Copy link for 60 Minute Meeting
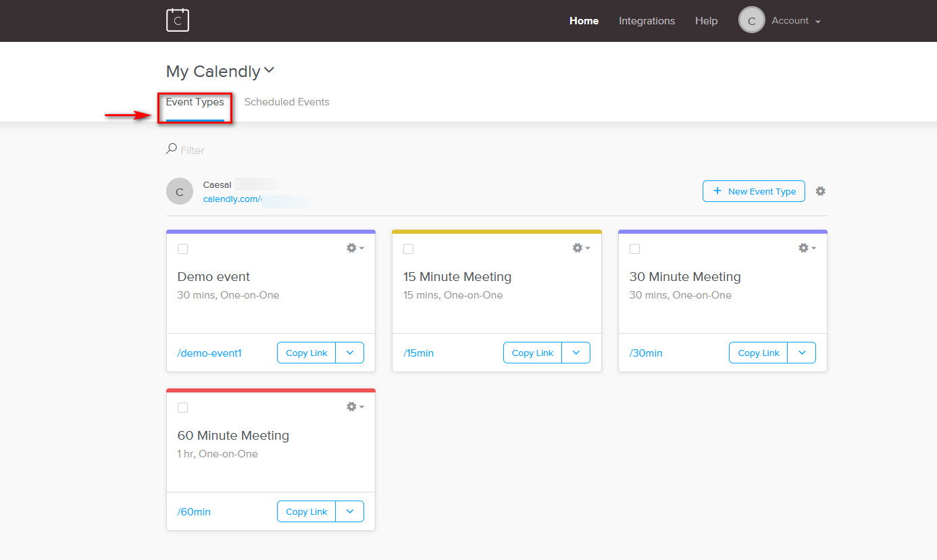 (x=306, y=511)
